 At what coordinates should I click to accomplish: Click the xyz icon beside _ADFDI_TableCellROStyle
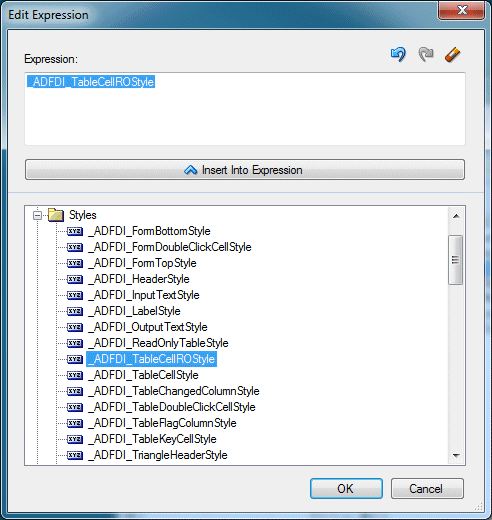pyautogui.click(x=75, y=359)
